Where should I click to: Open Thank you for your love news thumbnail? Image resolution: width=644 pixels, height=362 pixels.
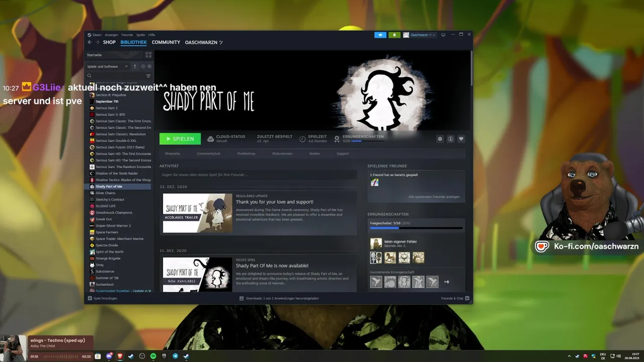pyautogui.click(x=197, y=213)
